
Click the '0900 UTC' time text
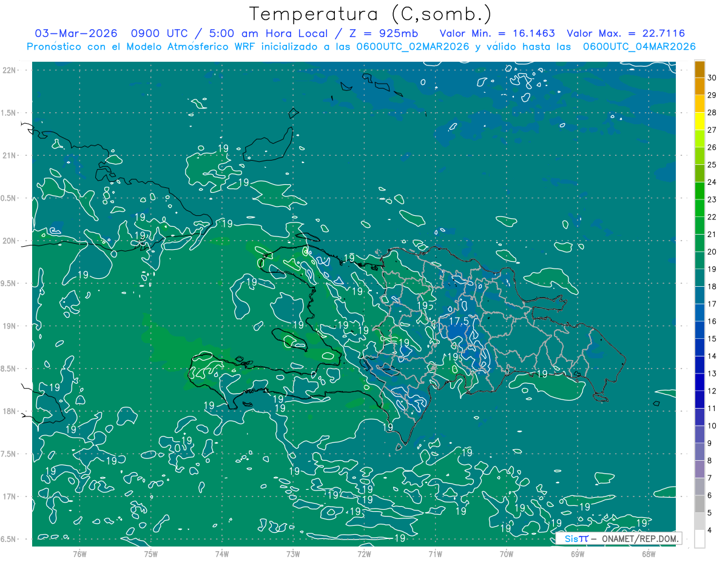[x=159, y=33]
